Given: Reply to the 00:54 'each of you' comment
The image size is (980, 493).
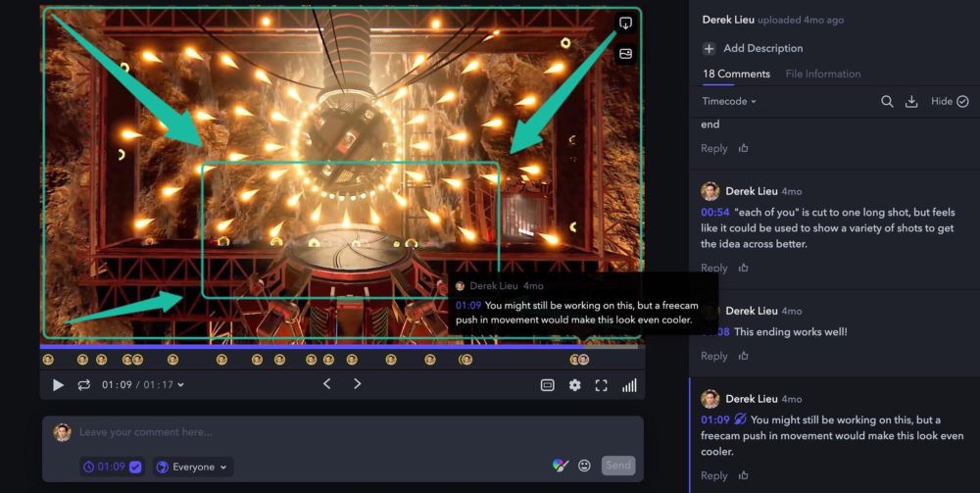Looking at the screenshot, I should tap(713, 268).
